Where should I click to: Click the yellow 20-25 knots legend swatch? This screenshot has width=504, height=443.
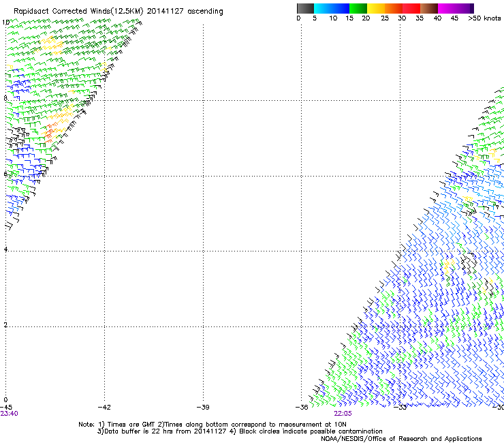pyautogui.click(x=376, y=8)
